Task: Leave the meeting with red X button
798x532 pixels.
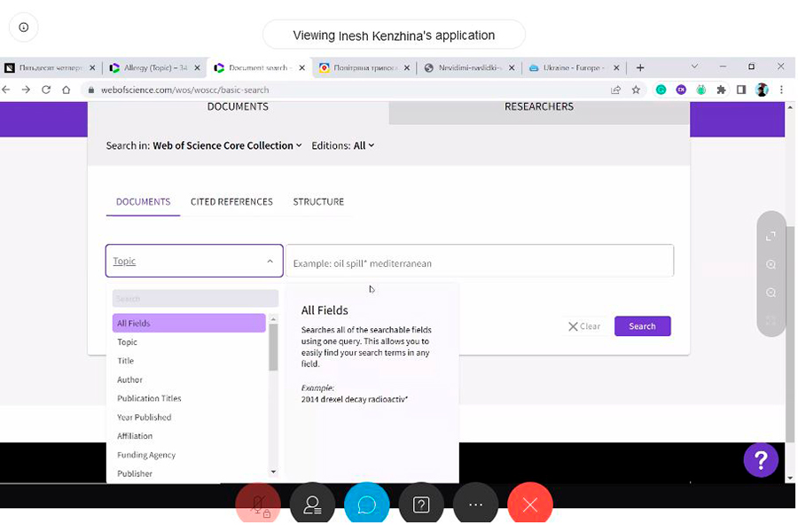Action: pyautogui.click(x=530, y=504)
